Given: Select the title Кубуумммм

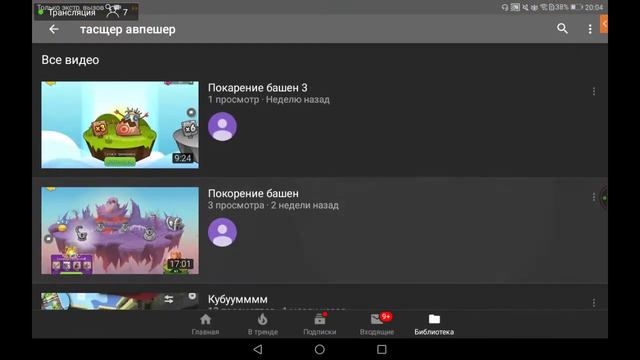Looking at the screenshot, I should point(238,300).
